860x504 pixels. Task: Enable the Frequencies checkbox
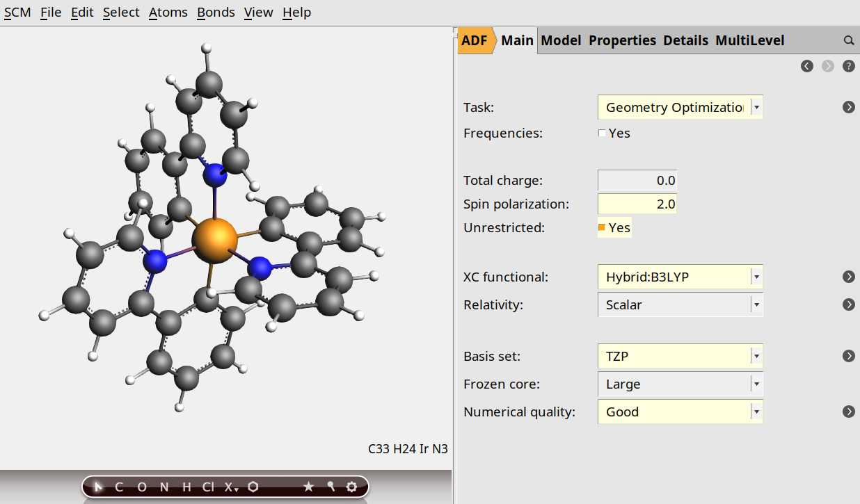(602, 133)
